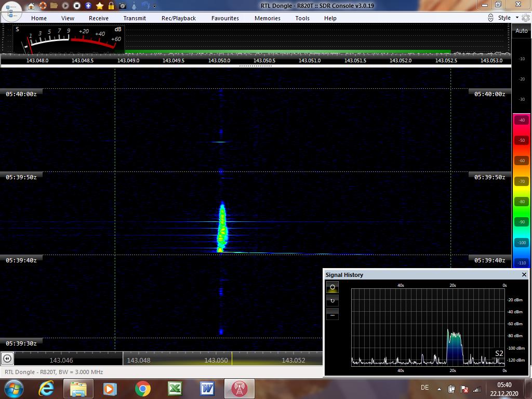Open Excel from the taskbar
Screen dimensions: 532x399
[175, 389]
